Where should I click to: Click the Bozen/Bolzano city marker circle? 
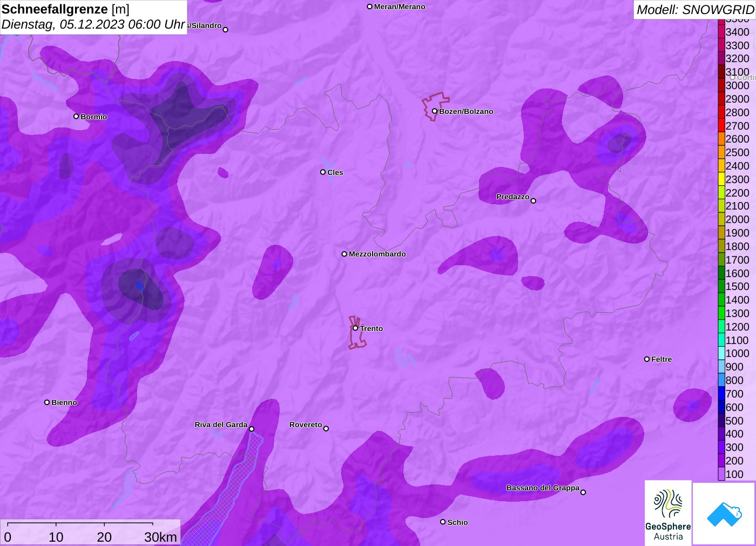coord(434,111)
